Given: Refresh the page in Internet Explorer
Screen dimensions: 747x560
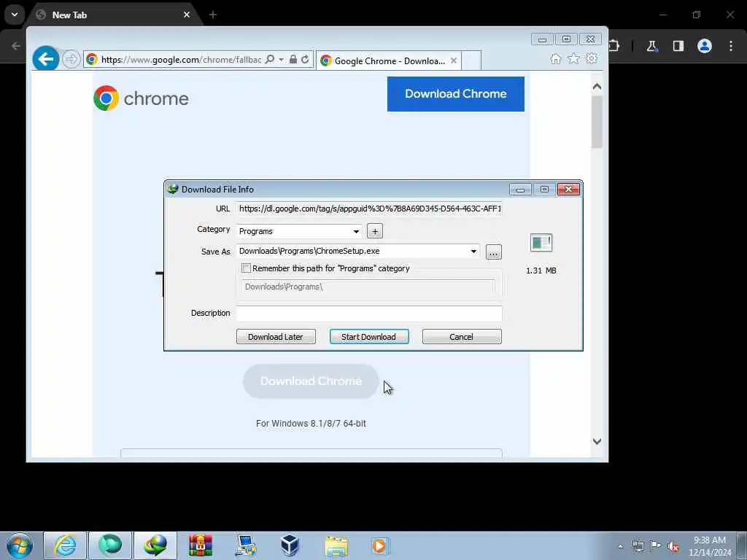Looking at the screenshot, I should (x=305, y=60).
